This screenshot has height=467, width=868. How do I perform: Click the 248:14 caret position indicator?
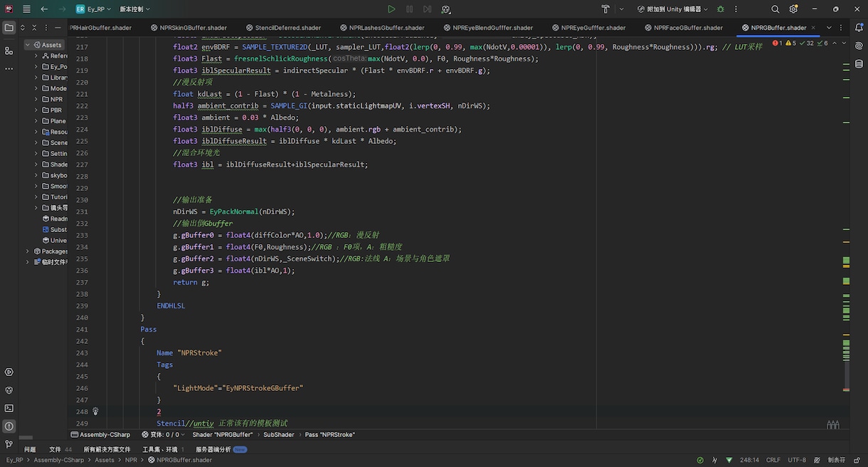tap(749, 460)
